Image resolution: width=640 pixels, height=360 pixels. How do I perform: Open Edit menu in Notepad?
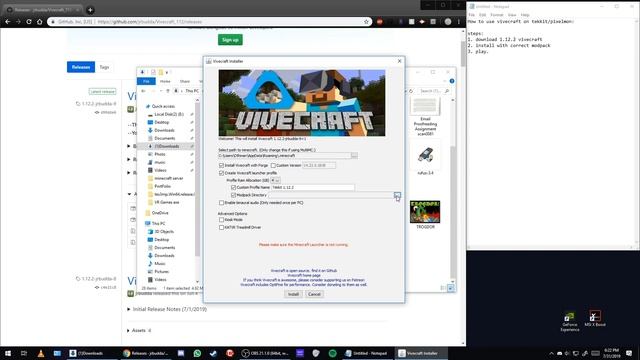(x=482, y=15)
